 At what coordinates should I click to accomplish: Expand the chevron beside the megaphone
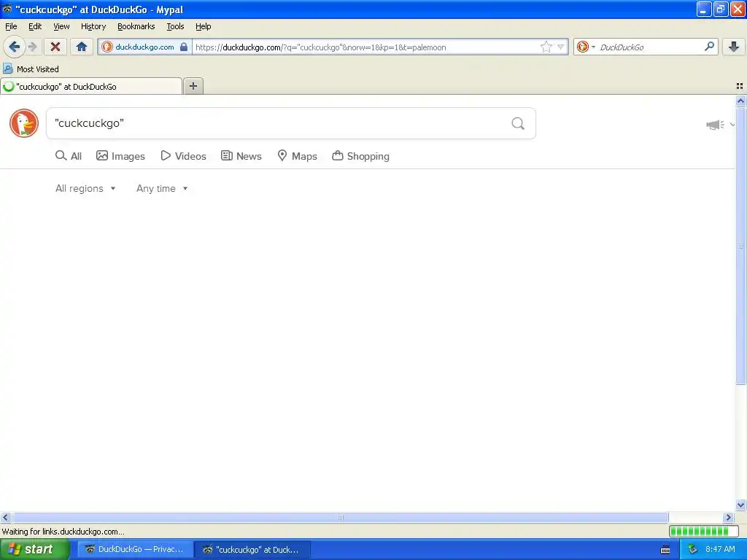point(732,125)
